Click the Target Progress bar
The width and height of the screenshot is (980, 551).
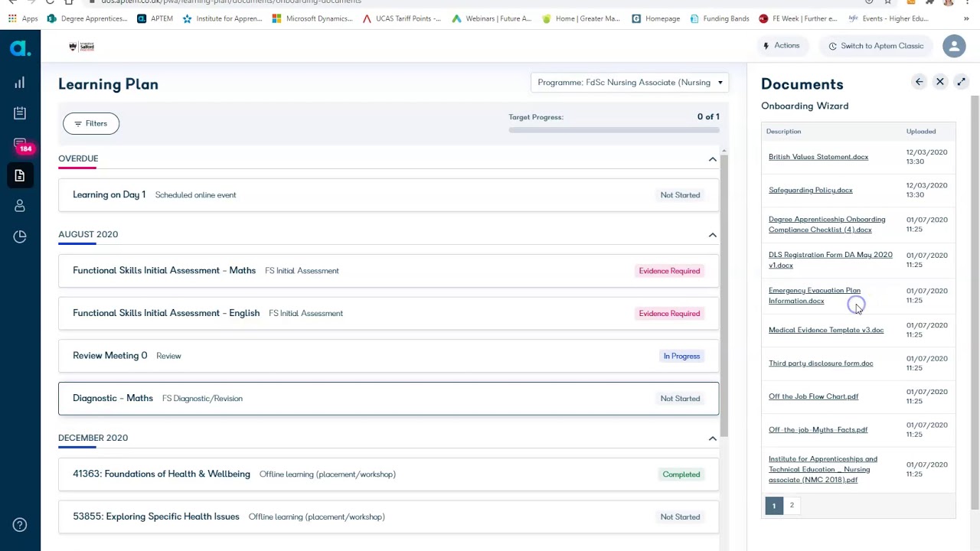(x=614, y=130)
